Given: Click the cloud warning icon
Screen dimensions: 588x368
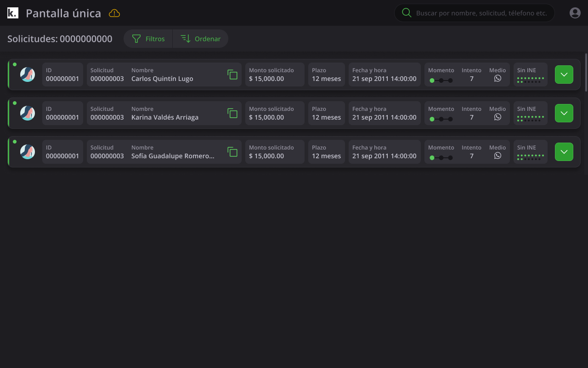Looking at the screenshot, I should (x=114, y=13).
